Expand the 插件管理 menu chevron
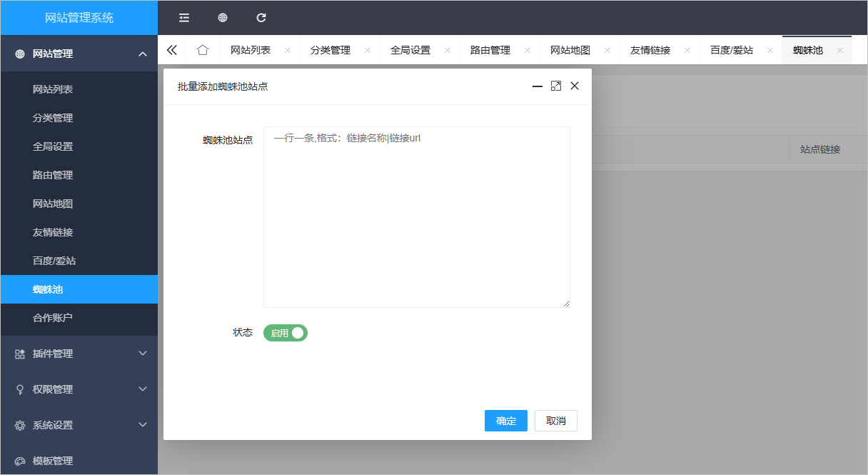Screen dimensions: 868x475 pos(143,354)
